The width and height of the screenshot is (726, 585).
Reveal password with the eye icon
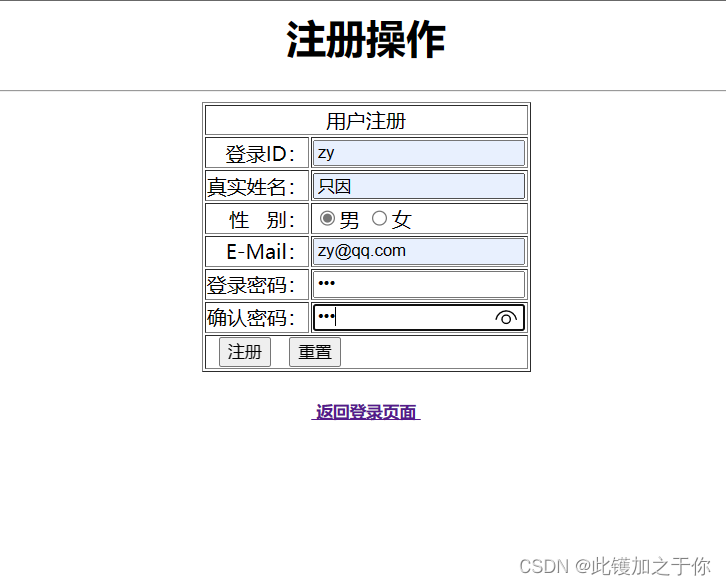506,318
